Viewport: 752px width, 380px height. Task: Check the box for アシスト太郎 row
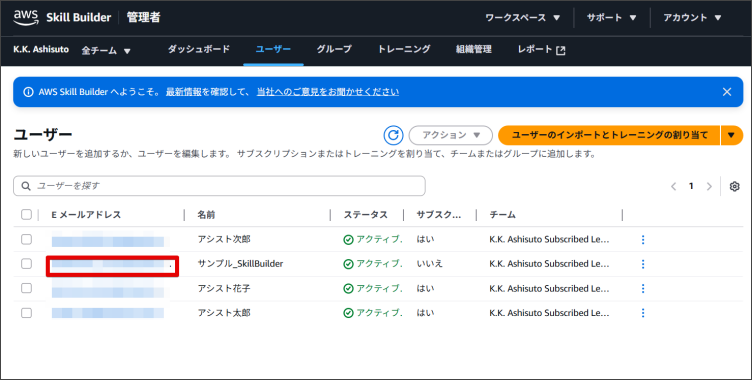[x=26, y=313]
